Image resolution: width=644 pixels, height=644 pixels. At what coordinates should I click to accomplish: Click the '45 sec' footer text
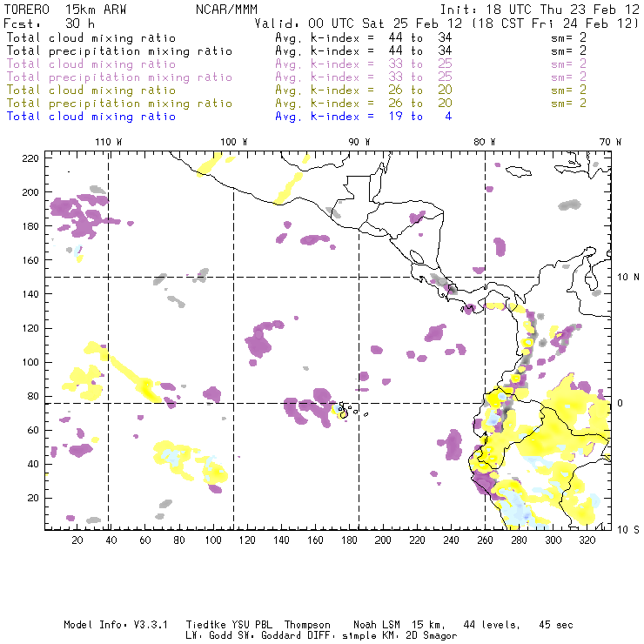click(x=556, y=625)
